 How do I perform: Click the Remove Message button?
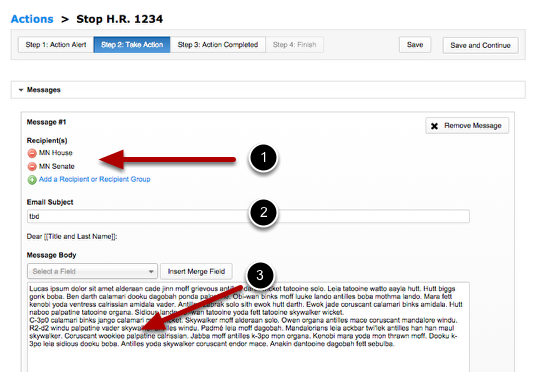tap(467, 126)
